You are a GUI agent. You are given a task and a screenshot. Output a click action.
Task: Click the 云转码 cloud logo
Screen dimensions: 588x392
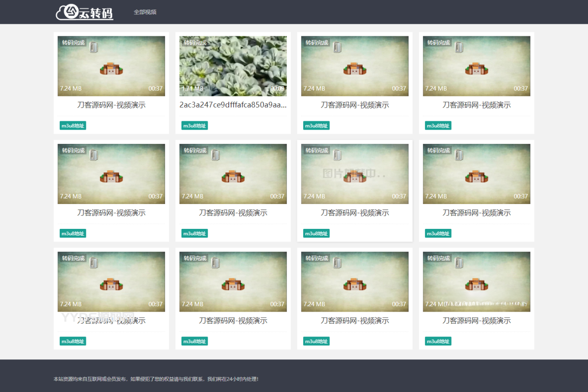tap(85, 12)
